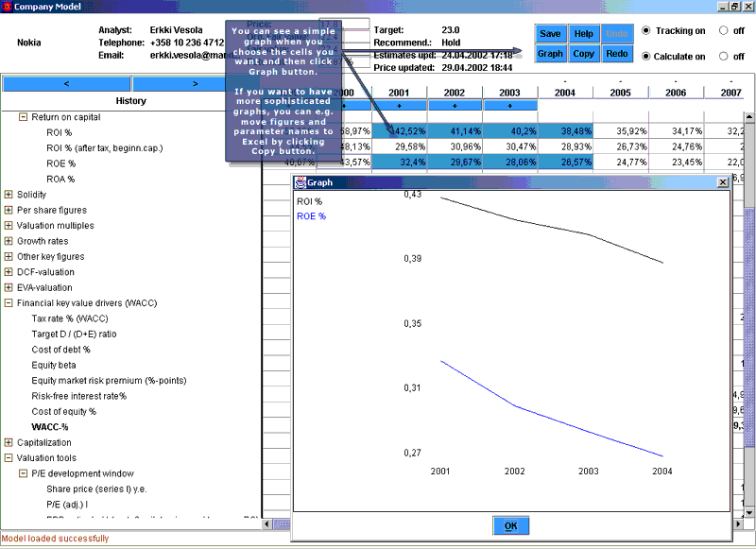Select Tracking on radio button
Viewport: 756px width, 549px height.
[x=646, y=30]
